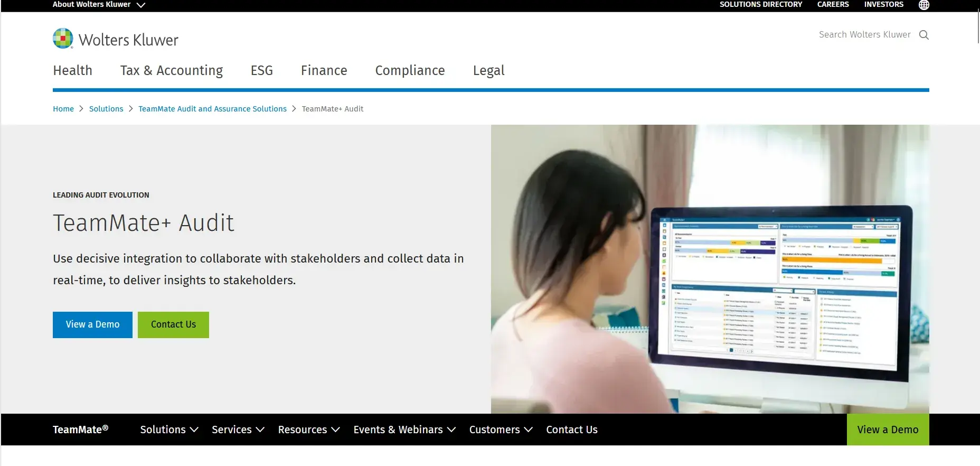980x466 pixels.
Task: Open Contact Us in the black TeamMate bar
Action: click(572, 430)
